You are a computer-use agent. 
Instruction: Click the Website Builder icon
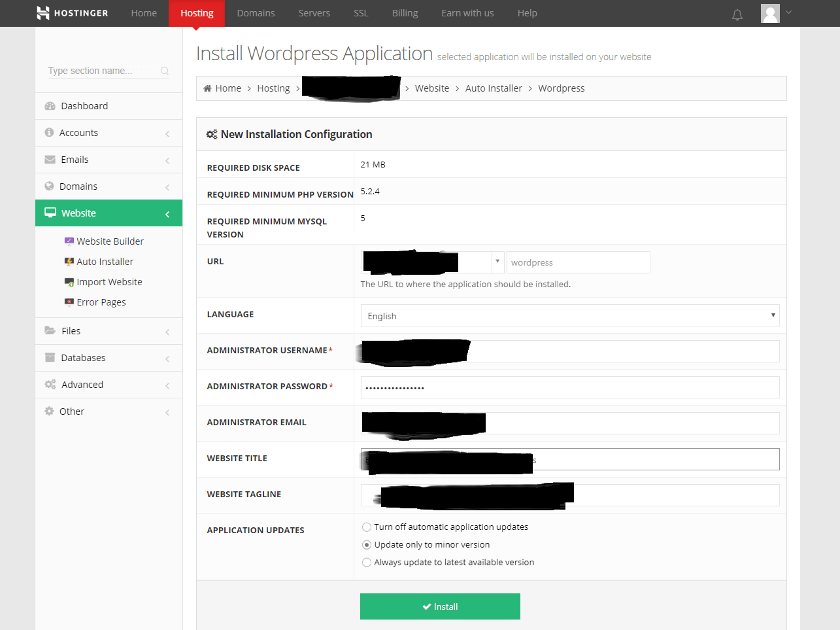point(69,241)
